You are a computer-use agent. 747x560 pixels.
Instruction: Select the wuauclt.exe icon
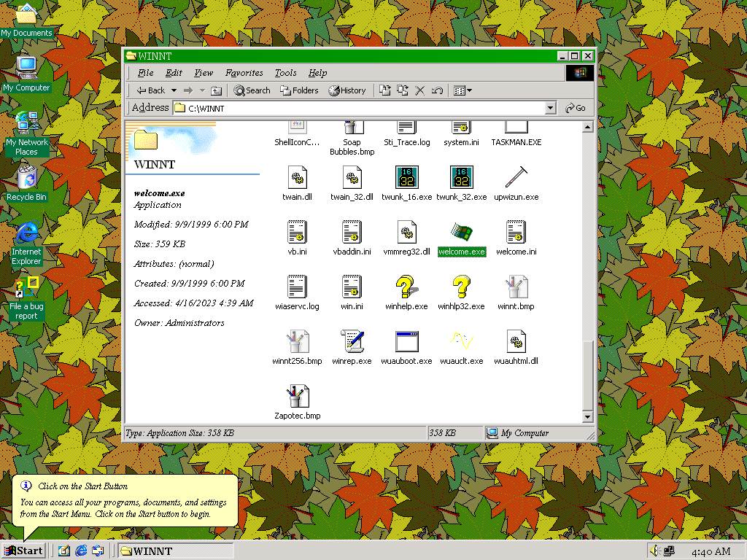[x=462, y=341]
